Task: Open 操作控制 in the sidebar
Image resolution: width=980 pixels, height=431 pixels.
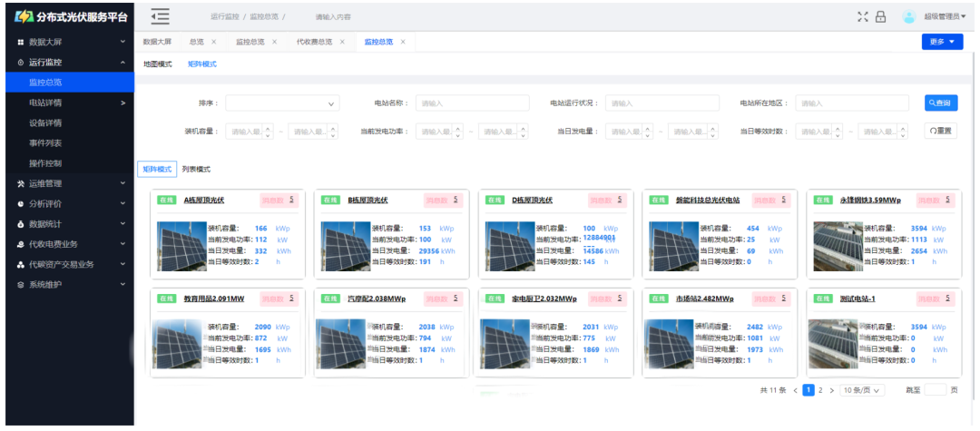Action: pyautogui.click(x=70, y=163)
